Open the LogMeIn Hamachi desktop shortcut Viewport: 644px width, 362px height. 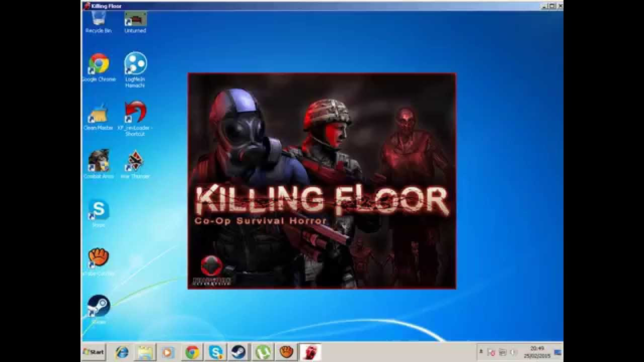135,70
